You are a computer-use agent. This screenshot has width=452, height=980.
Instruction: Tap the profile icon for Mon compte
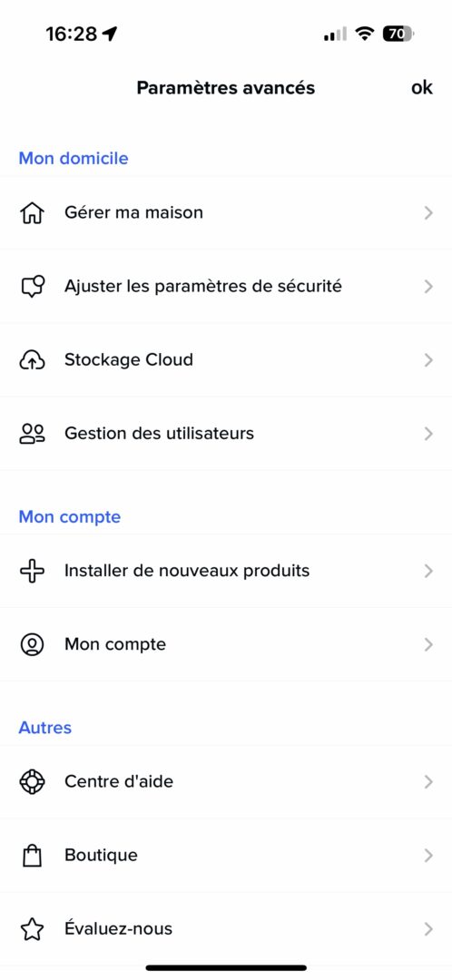(x=32, y=645)
